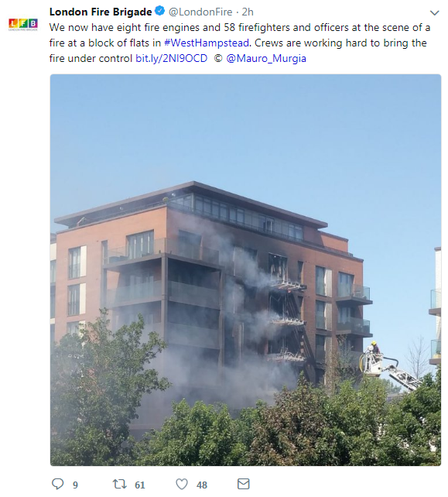Viewport: 448px width, 497px height.
Task: Open the burning flats photo in the tweet
Action: 245,269
